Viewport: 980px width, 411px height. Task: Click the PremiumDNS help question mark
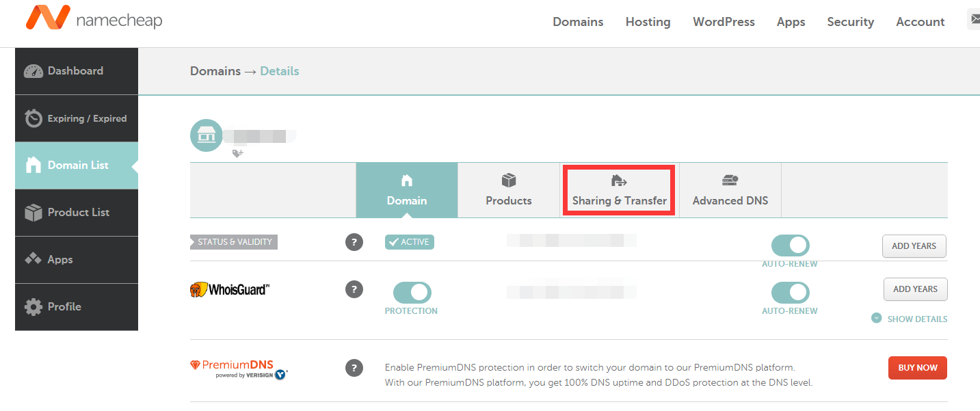354,369
